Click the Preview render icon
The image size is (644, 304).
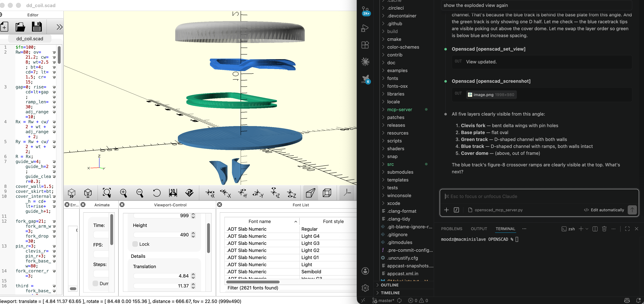pos(72,193)
